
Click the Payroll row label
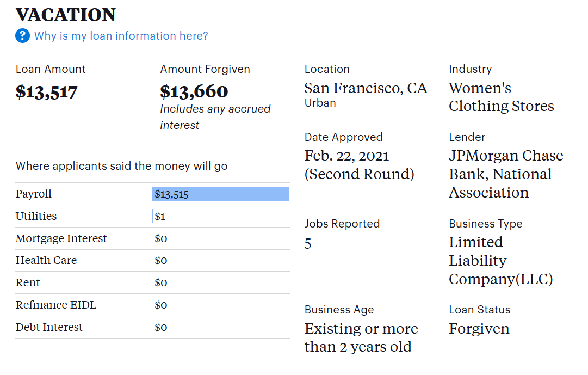(34, 194)
